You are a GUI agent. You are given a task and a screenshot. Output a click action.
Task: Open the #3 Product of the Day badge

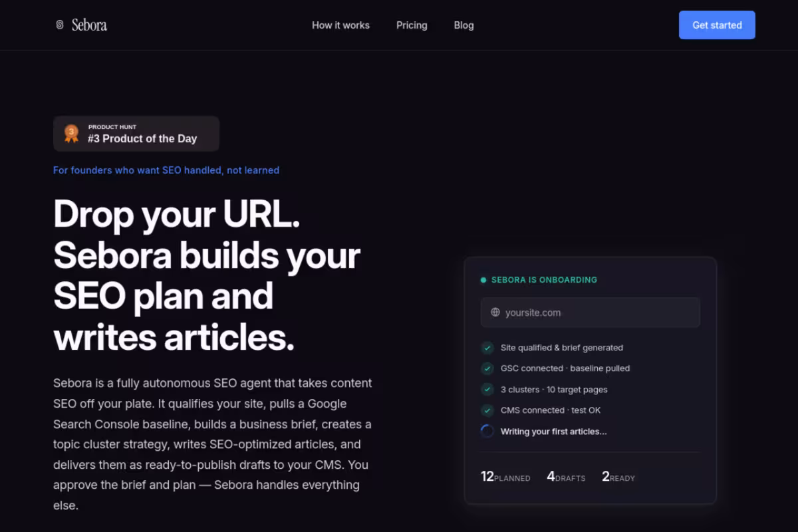click(136, 134)
